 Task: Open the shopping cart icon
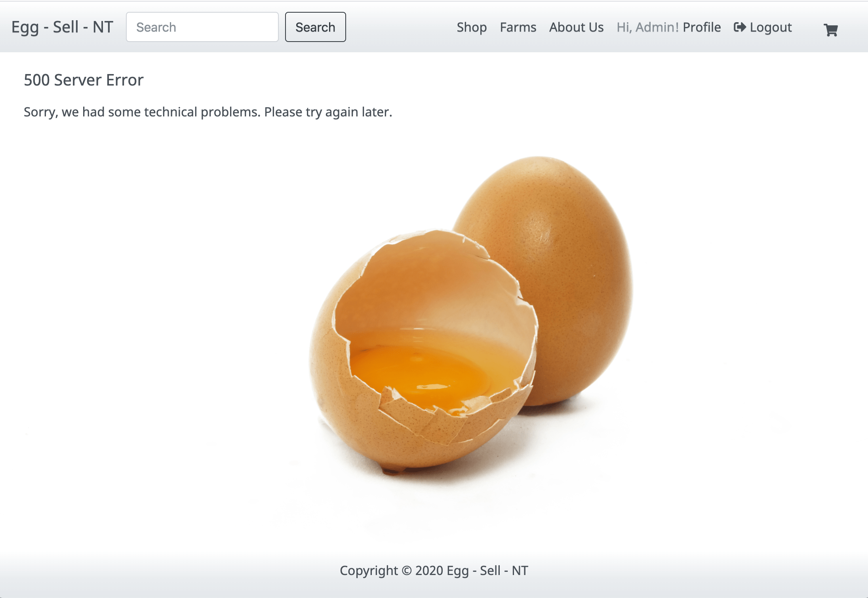tap(830, 30)
